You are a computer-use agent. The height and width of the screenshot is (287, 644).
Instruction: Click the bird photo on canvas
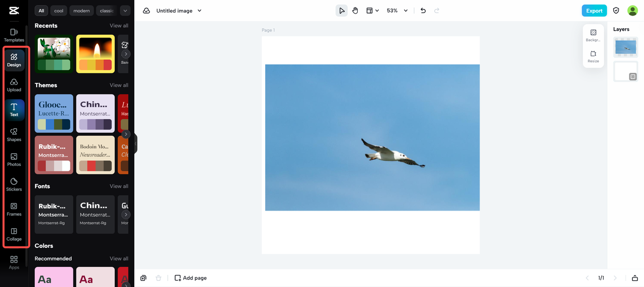coord(372,138)
